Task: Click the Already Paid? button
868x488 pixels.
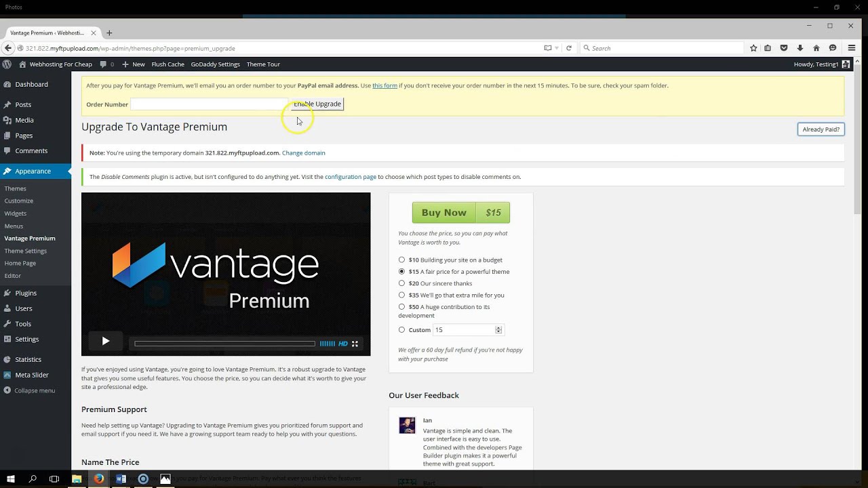Action: coord(821,129)
